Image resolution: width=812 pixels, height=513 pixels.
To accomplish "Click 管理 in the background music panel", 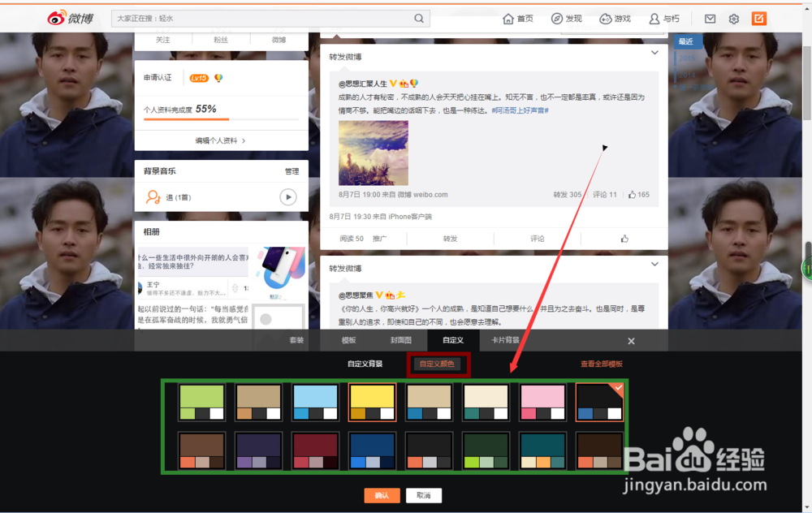I will tap(292, 171).
